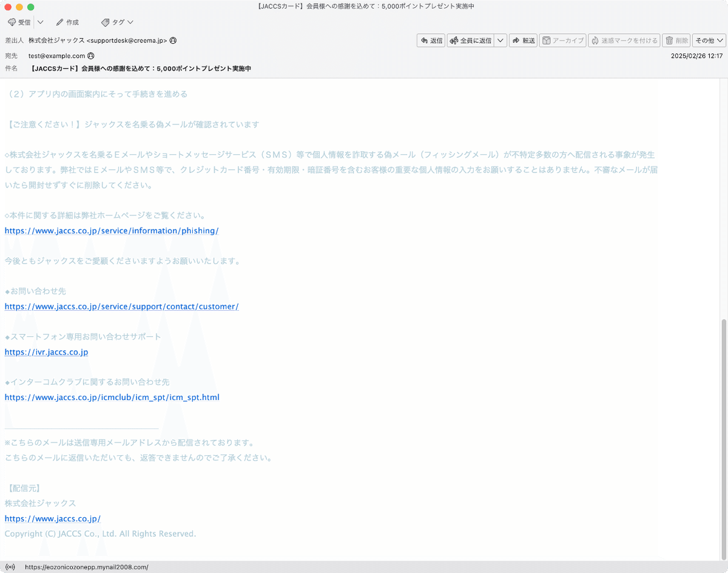Click the subject line 【JACCSカード】 in header

pyautogui.click(x=141, y=69)
